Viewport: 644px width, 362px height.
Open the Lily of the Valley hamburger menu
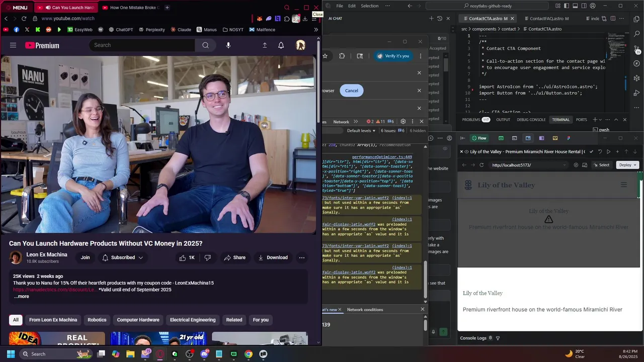(x=624, y=185)
